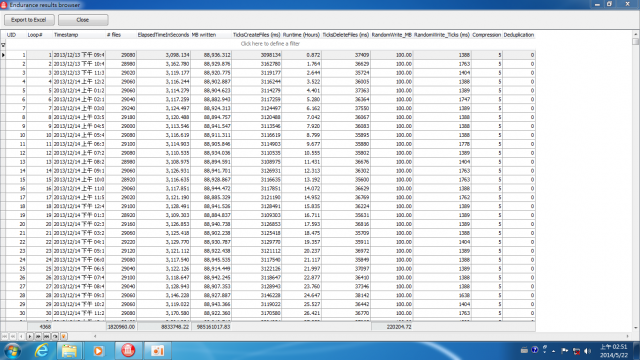Click the elapsed cell 3,126.853
640x360 pixels.
pyautogui.click(x=164, y=224)
